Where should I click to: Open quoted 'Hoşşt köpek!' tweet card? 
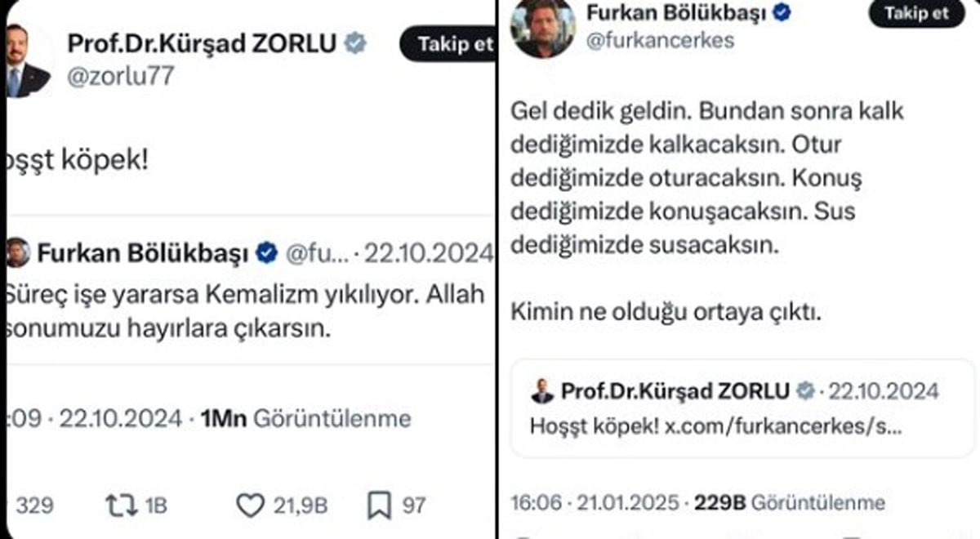click(x=742, y=408)
